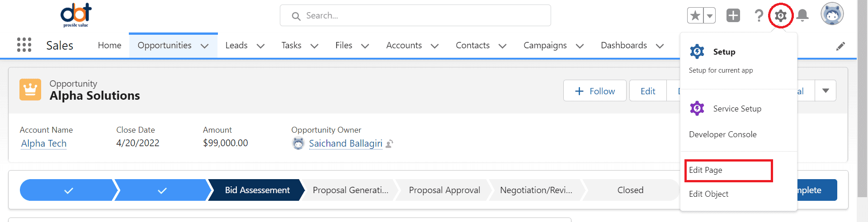Open the Leads tab dropdown chevron
The width and height of the screenshot is (868, 222).
[x=260, y=46]
